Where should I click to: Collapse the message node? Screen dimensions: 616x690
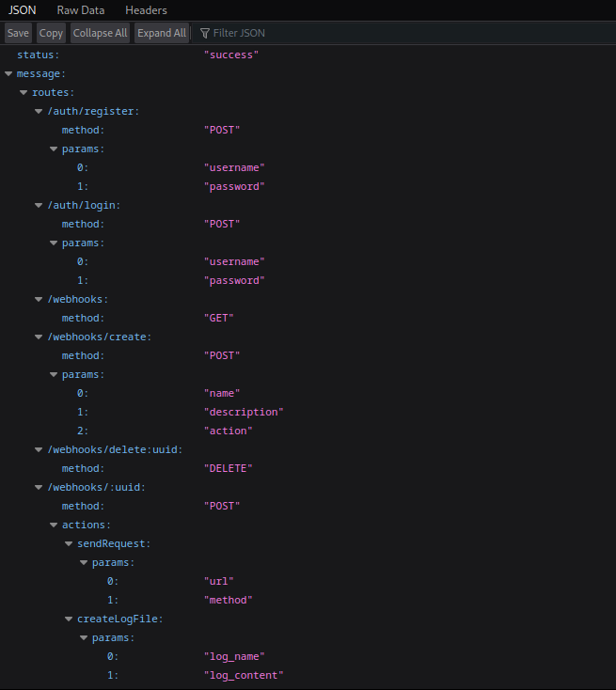click(x=8, y=73)
